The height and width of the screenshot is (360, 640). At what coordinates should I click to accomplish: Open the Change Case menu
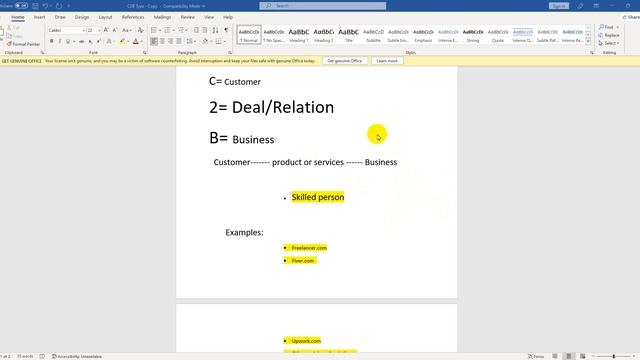click(x=126, y=30)
